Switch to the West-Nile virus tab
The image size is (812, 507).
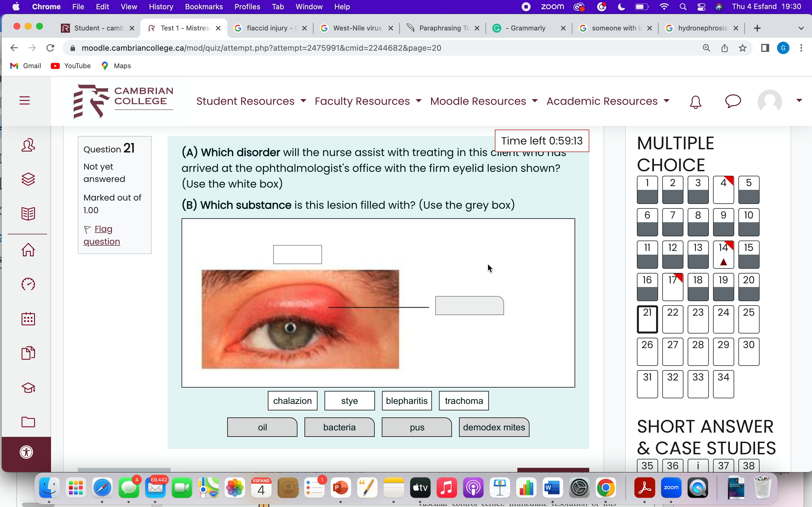[357, 28]
